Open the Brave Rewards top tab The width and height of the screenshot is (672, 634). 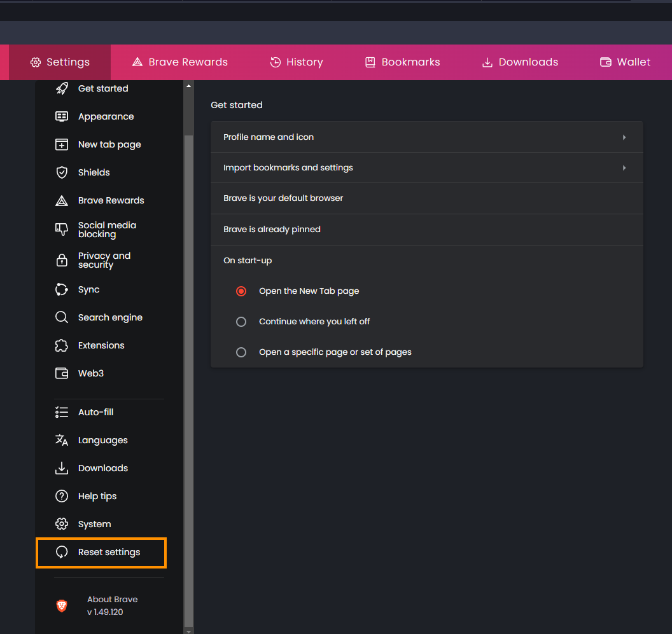[180, 62]
